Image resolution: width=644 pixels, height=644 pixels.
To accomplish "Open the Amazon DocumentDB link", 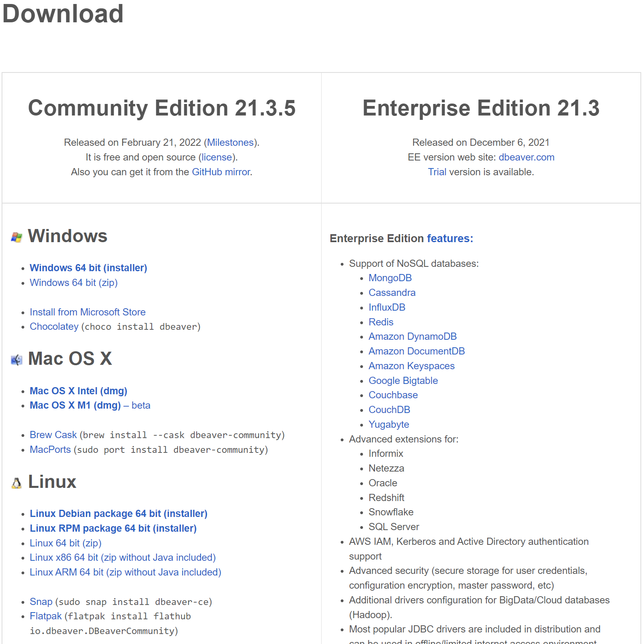I will point(417,351).
